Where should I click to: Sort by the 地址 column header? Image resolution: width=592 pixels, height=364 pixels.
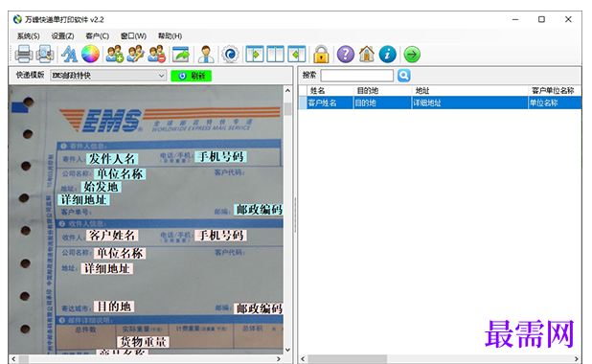coord(470,91)
